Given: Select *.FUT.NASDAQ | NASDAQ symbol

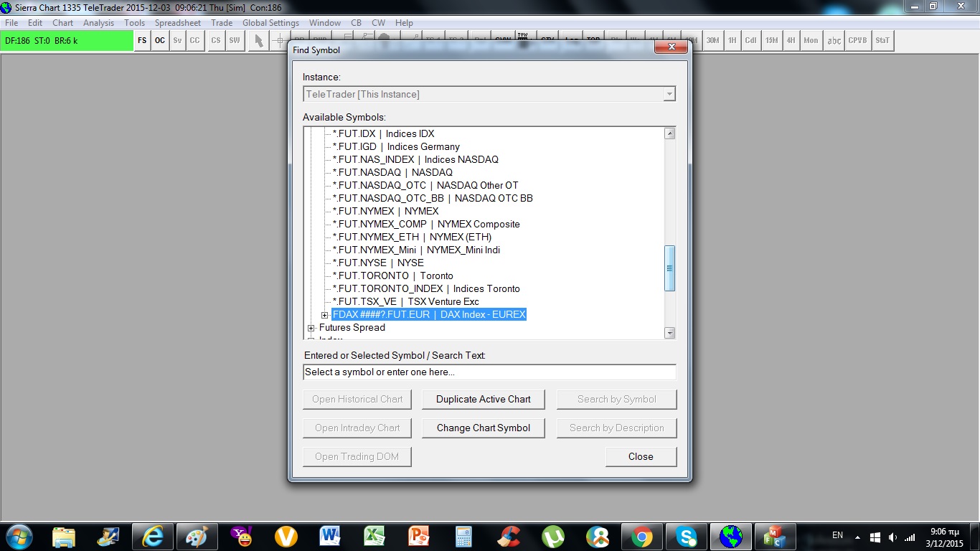Looking at the screenshot, I should 392,172.
